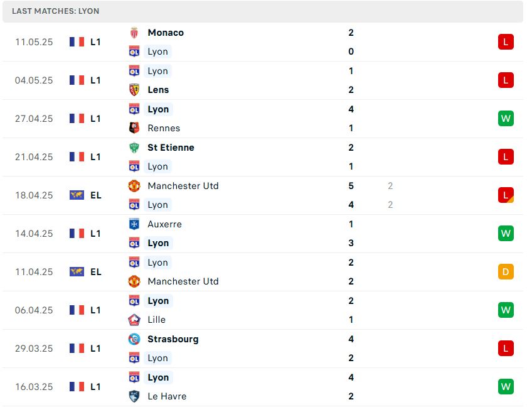Viewport: 532px width, 412px height.
Task: Click the St Etienne club crest icon
Action: [x=134, y=148]
